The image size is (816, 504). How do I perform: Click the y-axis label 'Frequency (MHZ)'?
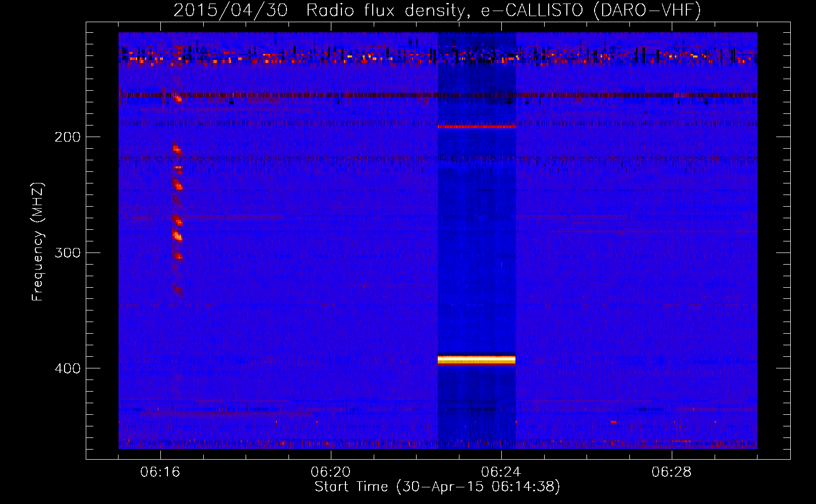pos(38,242)
